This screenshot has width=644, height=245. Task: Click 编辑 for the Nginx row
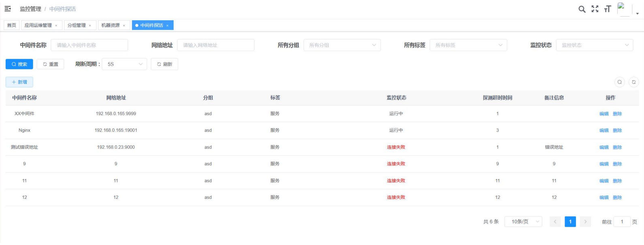pyautogui.click(x=604, y=131)
